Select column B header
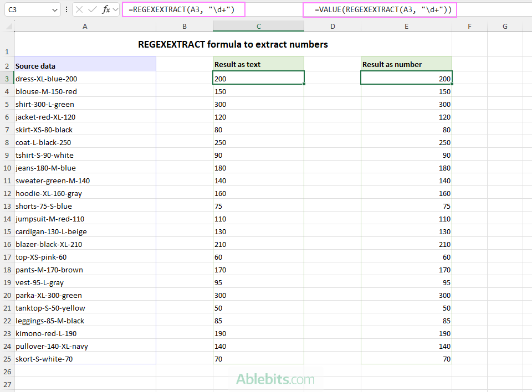Viewport: 532px width, 392px height. pyautogui.click(x=184, y=26)
